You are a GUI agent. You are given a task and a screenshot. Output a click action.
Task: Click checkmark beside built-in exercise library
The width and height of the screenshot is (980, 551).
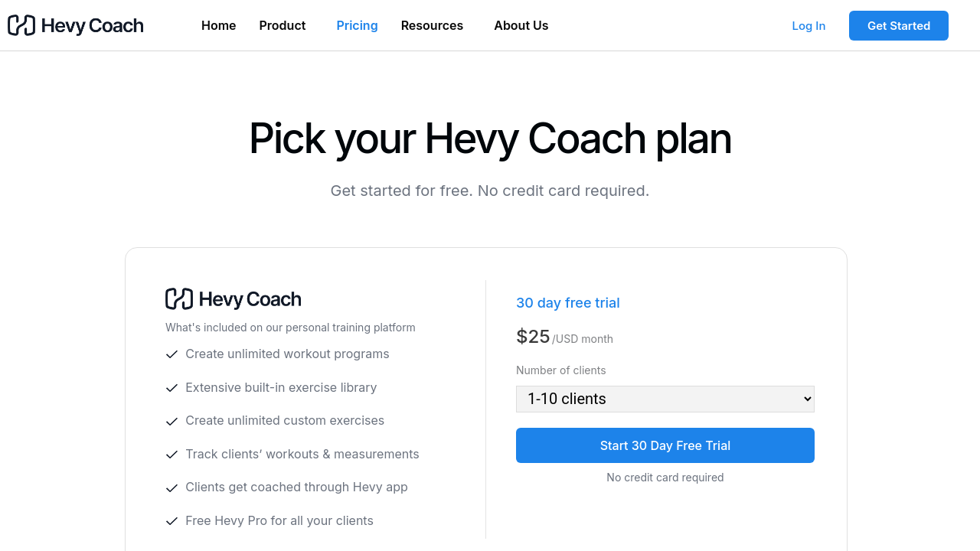click(172, 388)
